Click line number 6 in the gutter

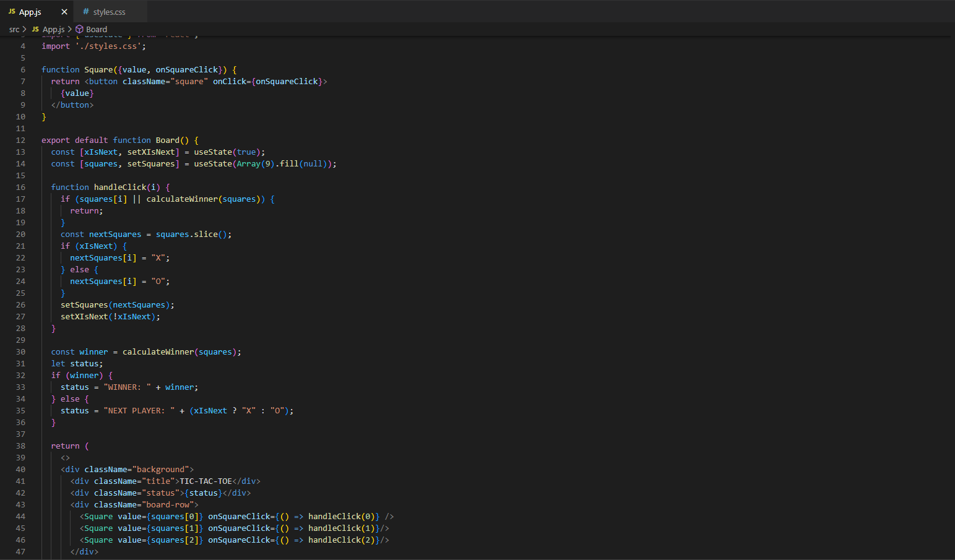click(x=23, y=70)
